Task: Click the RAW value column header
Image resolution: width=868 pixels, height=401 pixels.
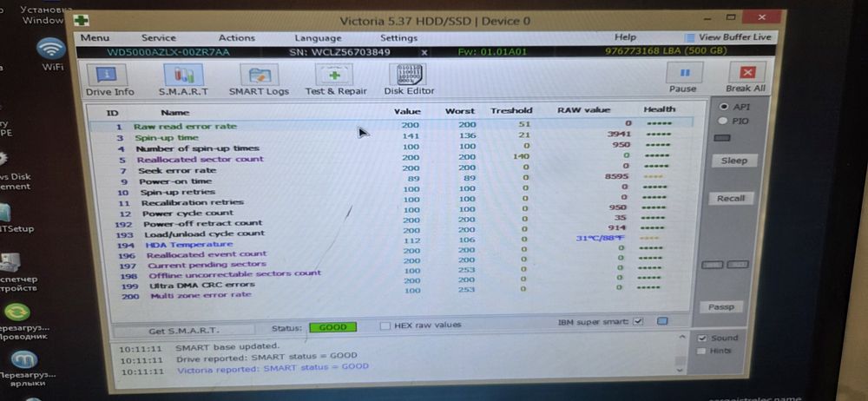Action: coord(583,109)
